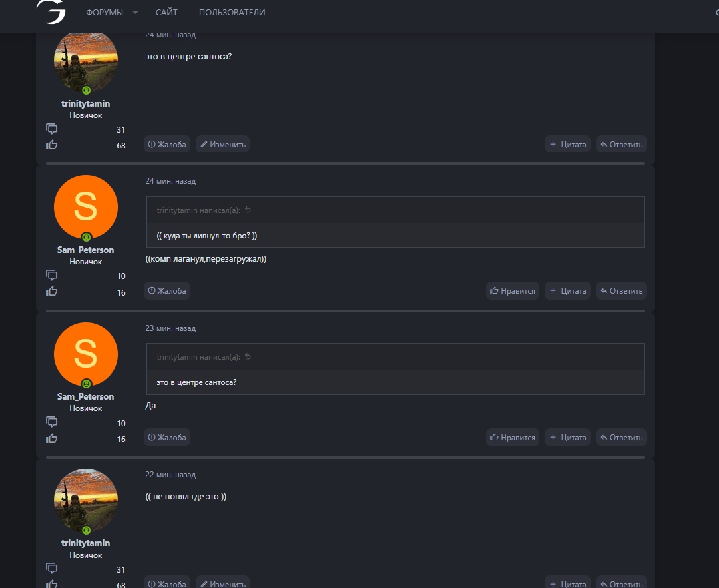
Task: Reply to the first post with Ответить
Action: tap(621, 144)
